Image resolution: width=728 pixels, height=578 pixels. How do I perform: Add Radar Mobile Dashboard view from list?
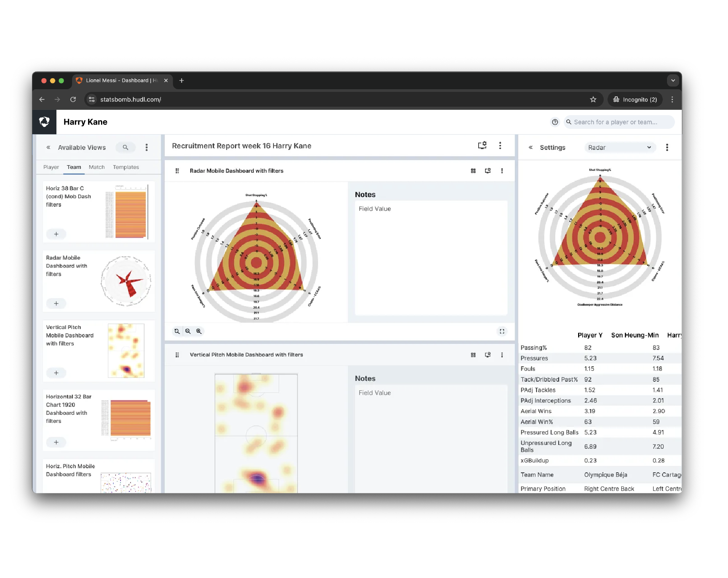coord(56,303)
